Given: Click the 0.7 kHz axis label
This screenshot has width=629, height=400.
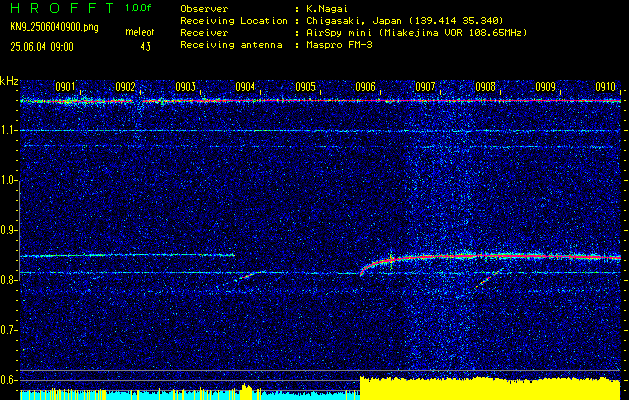Looking at the screenshot, I should click(x=9, y=330).
